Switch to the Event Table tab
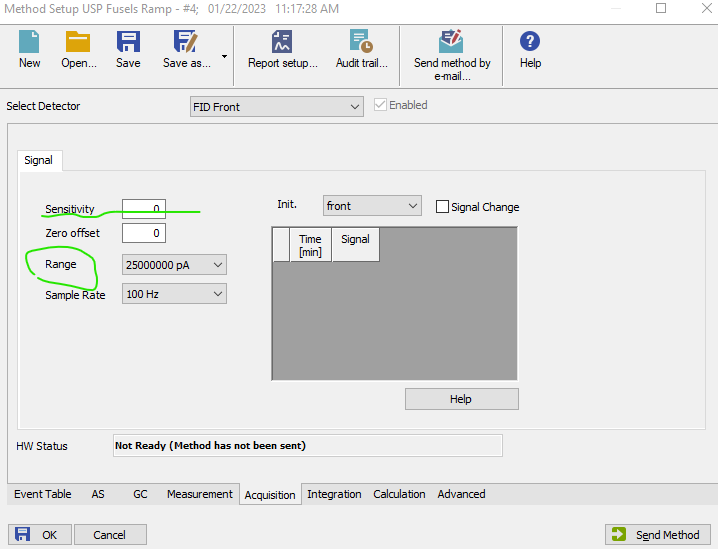This screenshot has width=718, height=549. tap(43, 494)
